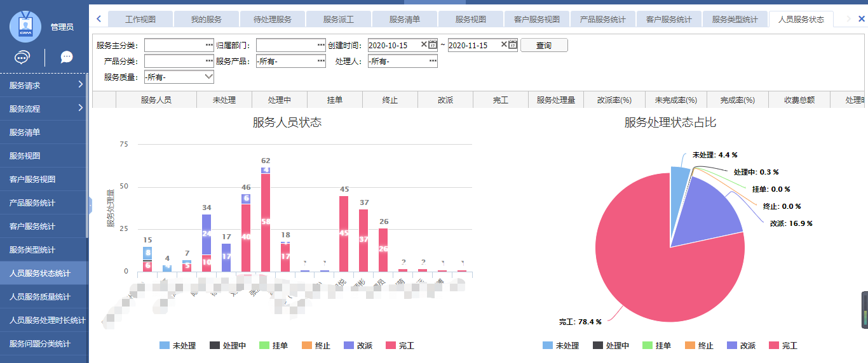Screen dimensions: 868x363
Task: Sort by 完成率(%) column header
Action: (737, 100)
